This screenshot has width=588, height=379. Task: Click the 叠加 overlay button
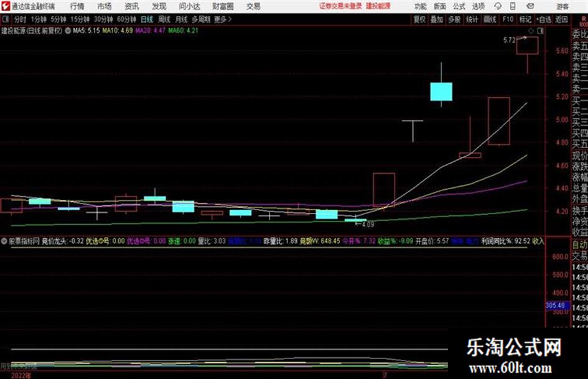(x=437, y=19)
